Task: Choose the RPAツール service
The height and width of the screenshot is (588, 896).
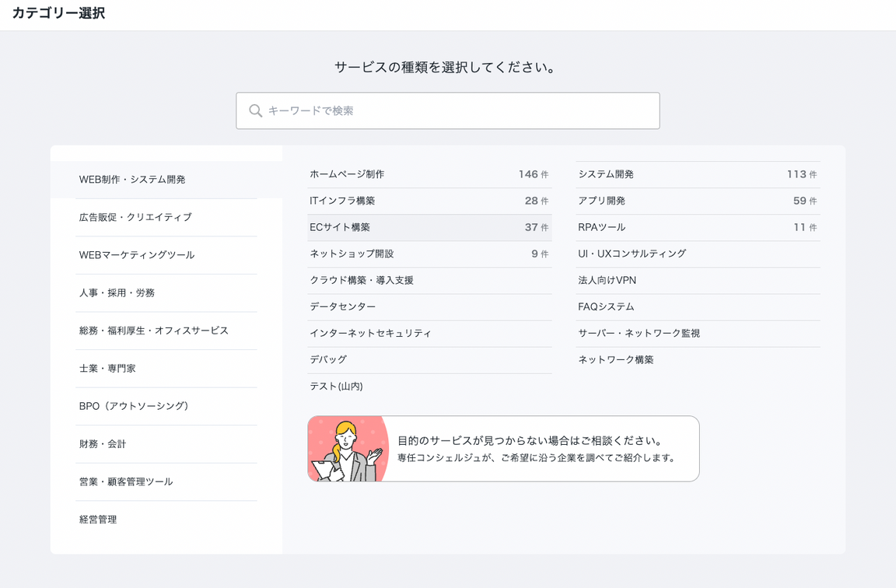Action: [601, 228]
